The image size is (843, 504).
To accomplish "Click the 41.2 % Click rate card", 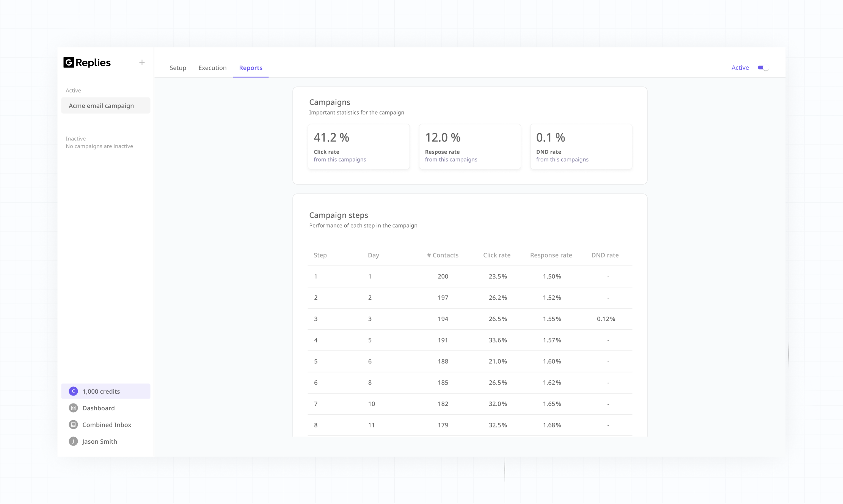I will click(x=358, y=147).
